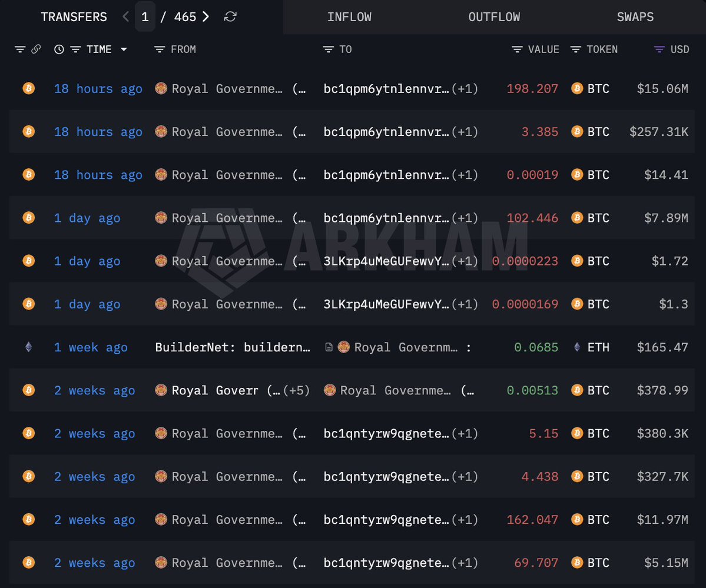Click the $5.15M USD amount
The image size is (706, 588).
[666, 563]
